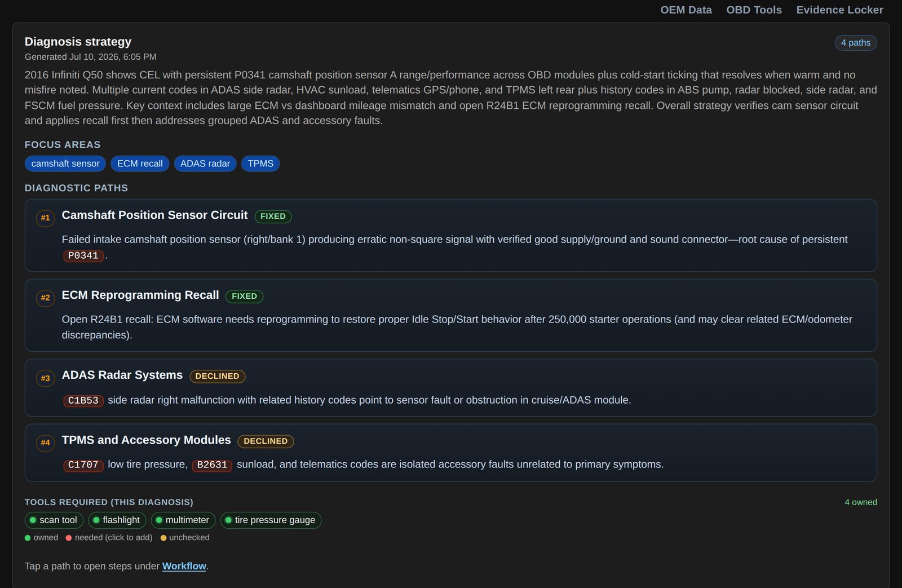The width and height of the screenshot is (902, 588).
Task: Select the ADAS radar focus chip
Action: pos(205,163)
